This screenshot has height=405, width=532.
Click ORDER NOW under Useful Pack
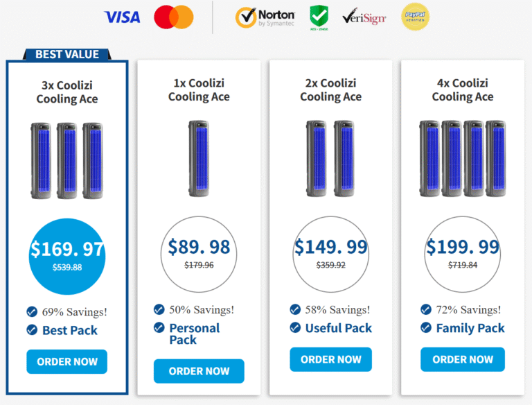tap(331, 359)
